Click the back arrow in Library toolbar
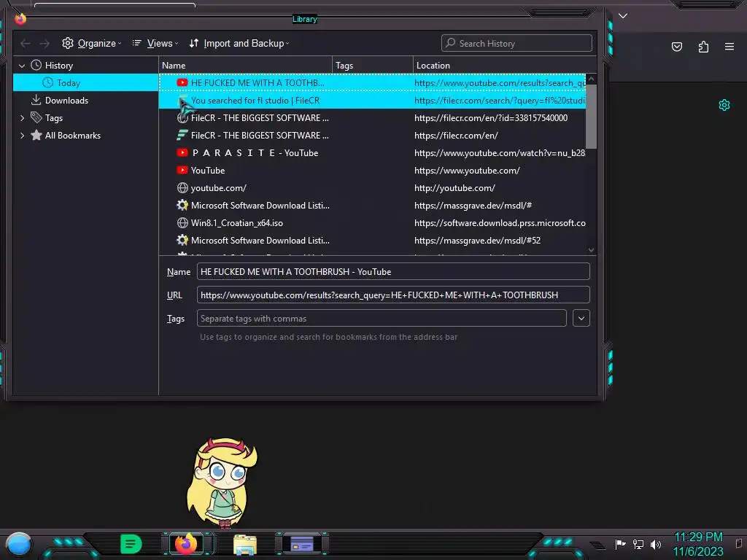747x560 pixels. coord(26,43)
